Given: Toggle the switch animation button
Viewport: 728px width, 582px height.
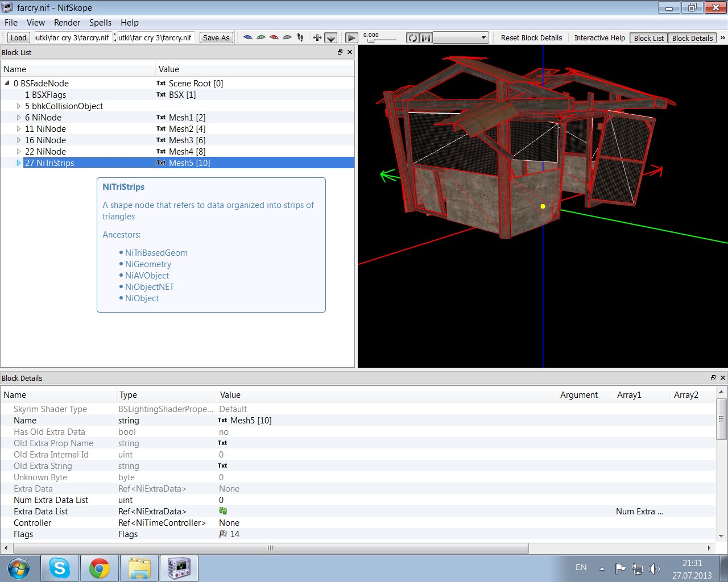Looking at the screenshot, I should tap(425, 38).
